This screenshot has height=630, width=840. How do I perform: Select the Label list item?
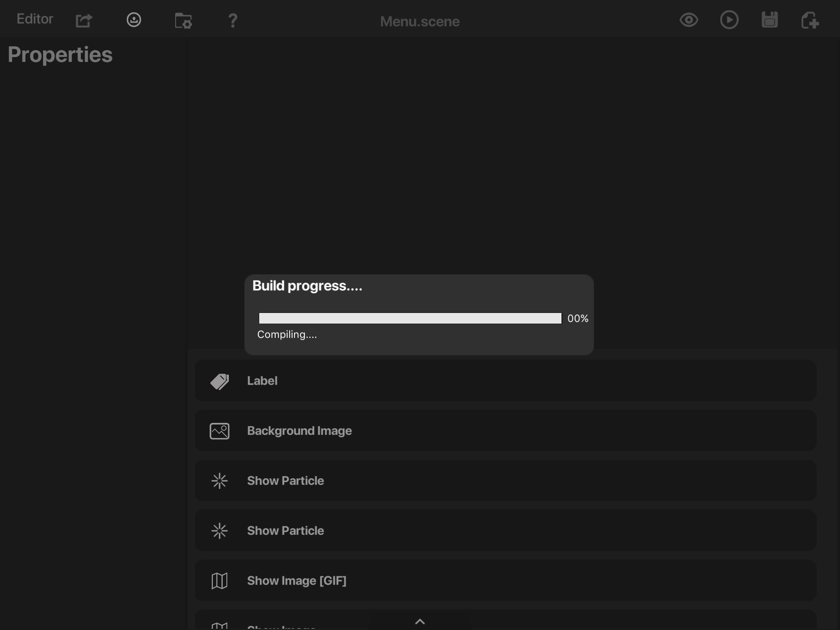[x=505, y=381]
